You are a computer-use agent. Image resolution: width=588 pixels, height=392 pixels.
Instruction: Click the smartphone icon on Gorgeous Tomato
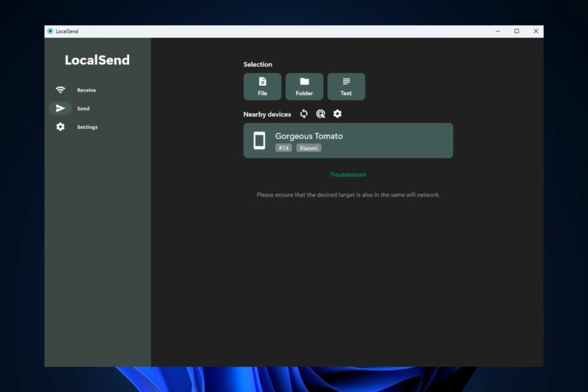click(x=259, y=140)
